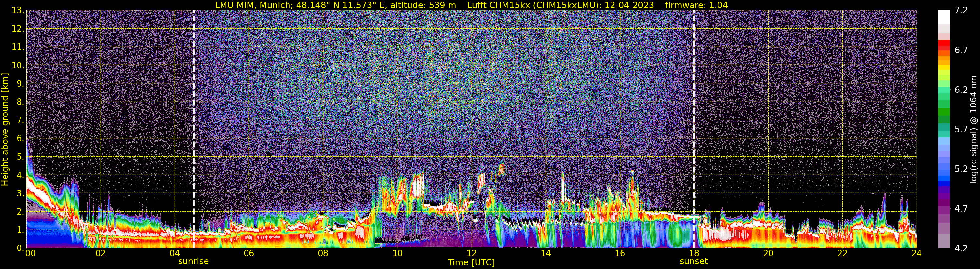Click the time tick label 04

(174, 254)
